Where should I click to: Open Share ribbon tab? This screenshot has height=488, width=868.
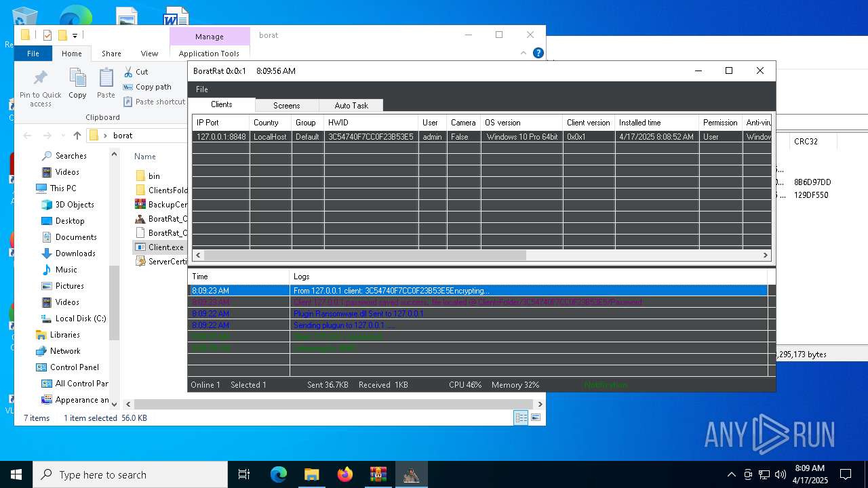(111, 54)
